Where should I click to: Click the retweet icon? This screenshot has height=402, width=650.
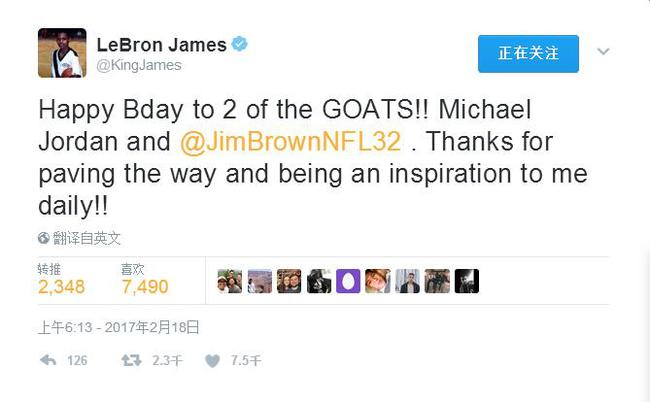131,360
